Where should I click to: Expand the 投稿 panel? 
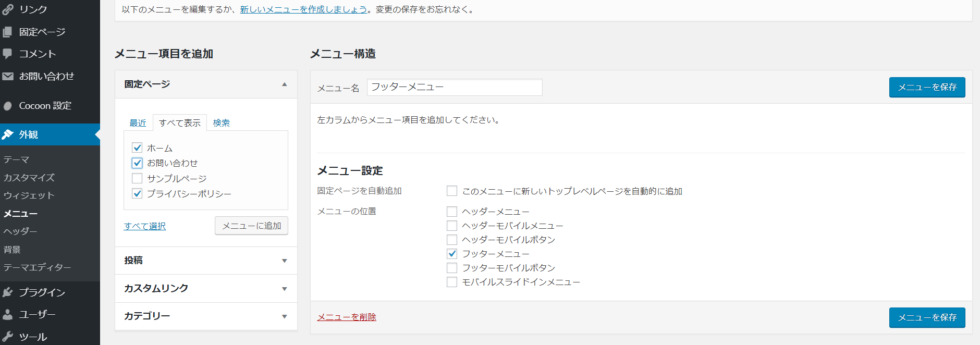pyautogui.click(x=284, y=261)
